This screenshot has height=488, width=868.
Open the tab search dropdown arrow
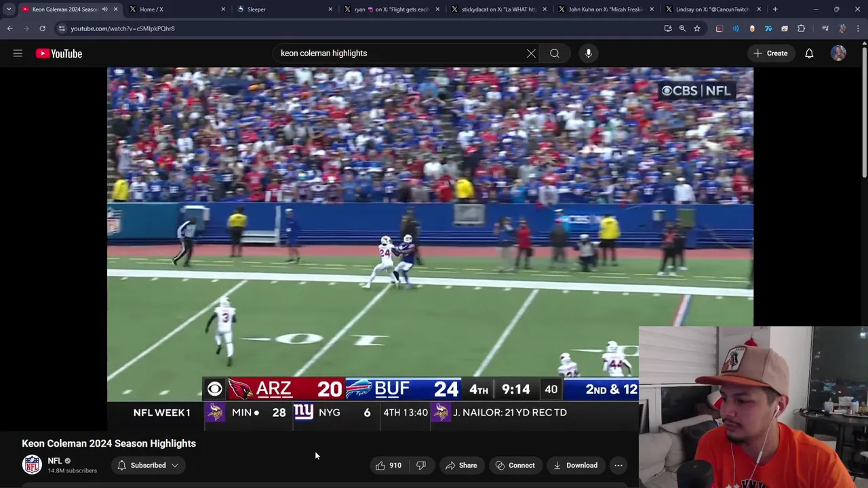click(x=9, y=9)
